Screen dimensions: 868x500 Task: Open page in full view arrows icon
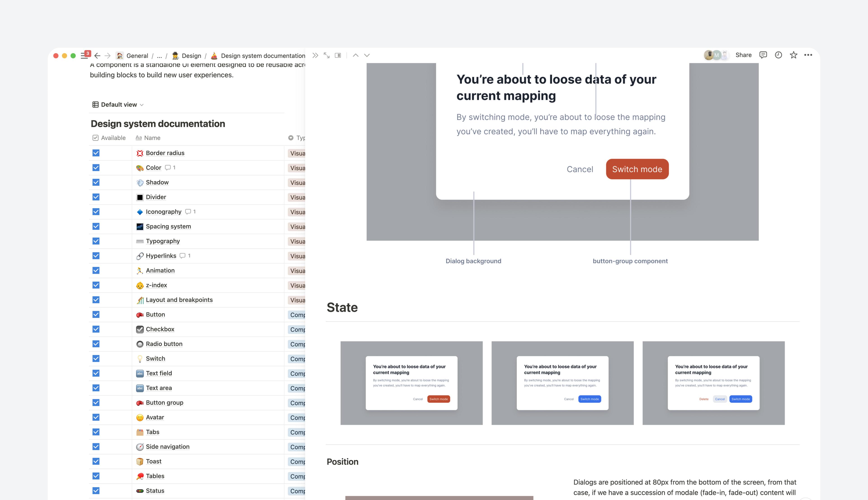click(327, 55)
